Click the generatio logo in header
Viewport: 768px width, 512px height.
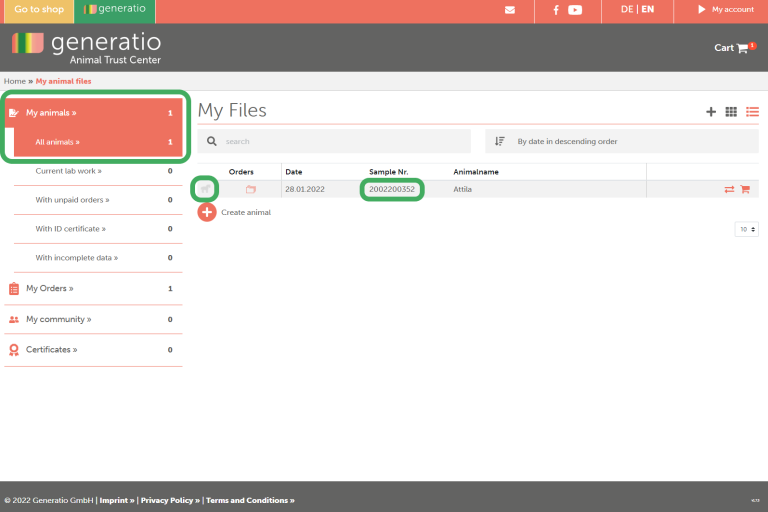click(x=87, y=48)
